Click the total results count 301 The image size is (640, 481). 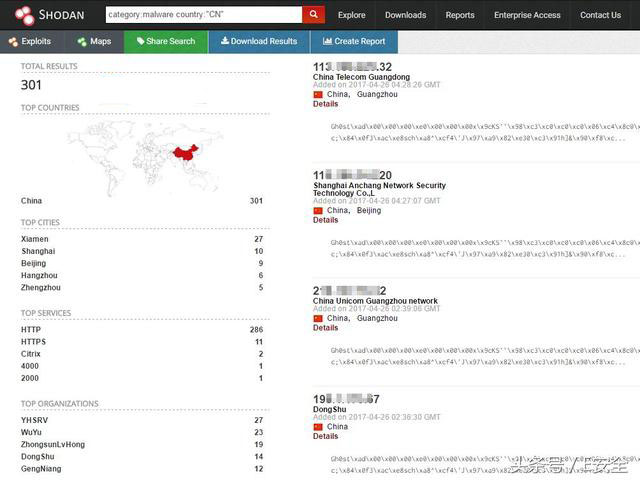click(x=31, y=85)
